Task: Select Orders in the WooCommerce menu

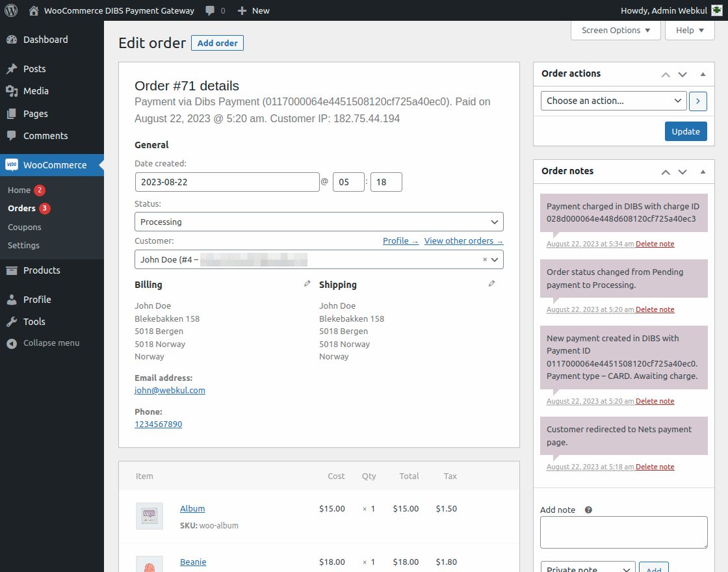Action: 22,208
